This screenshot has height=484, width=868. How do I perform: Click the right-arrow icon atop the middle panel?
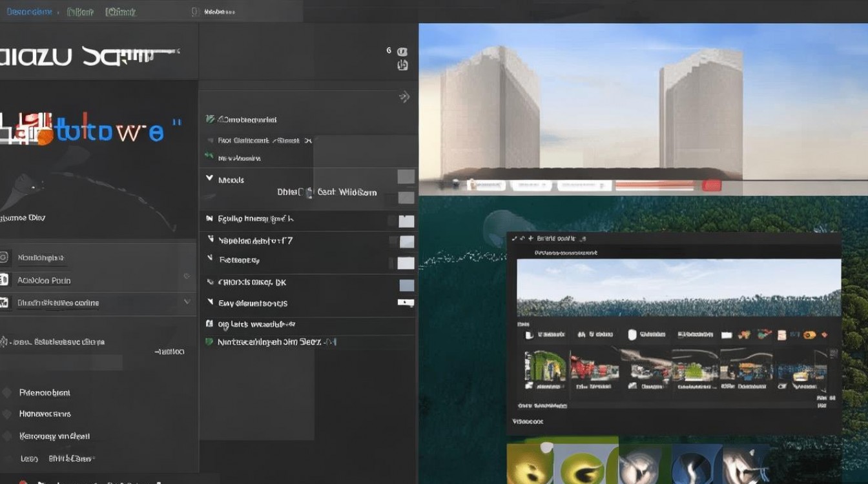click(404, 97)
